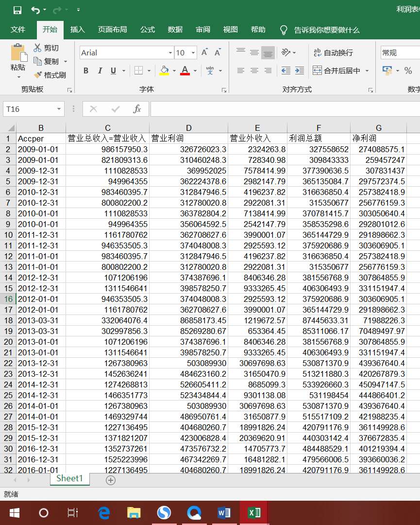Open the font size 10 dropdown
Screen dimensions: 420x525
pyautogui.click(x=193, y=52)
